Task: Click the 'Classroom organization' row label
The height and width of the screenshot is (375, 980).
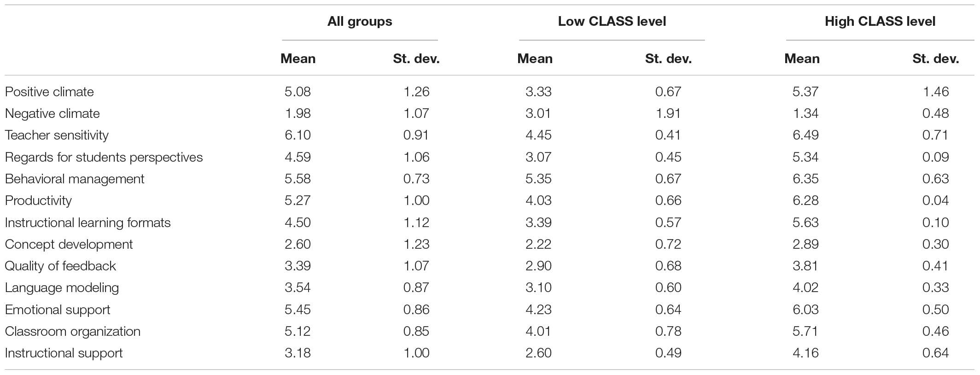Action: point(72,331)
